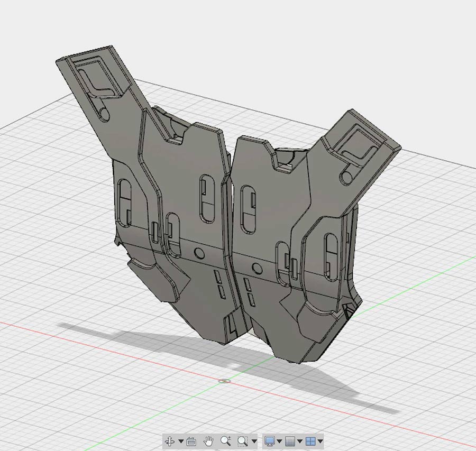Expand the Zoom Window options arrow
476x451 pixels.
pos(254,441)
